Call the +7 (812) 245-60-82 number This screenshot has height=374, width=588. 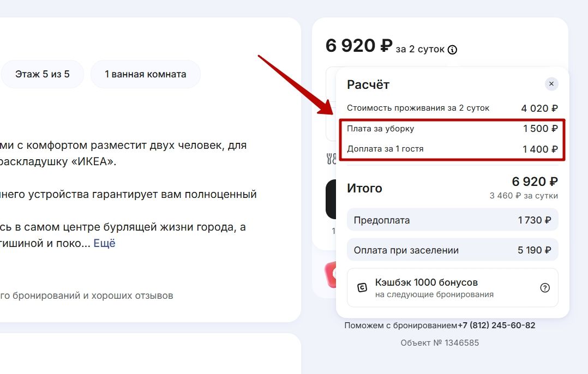coord(496,325)
